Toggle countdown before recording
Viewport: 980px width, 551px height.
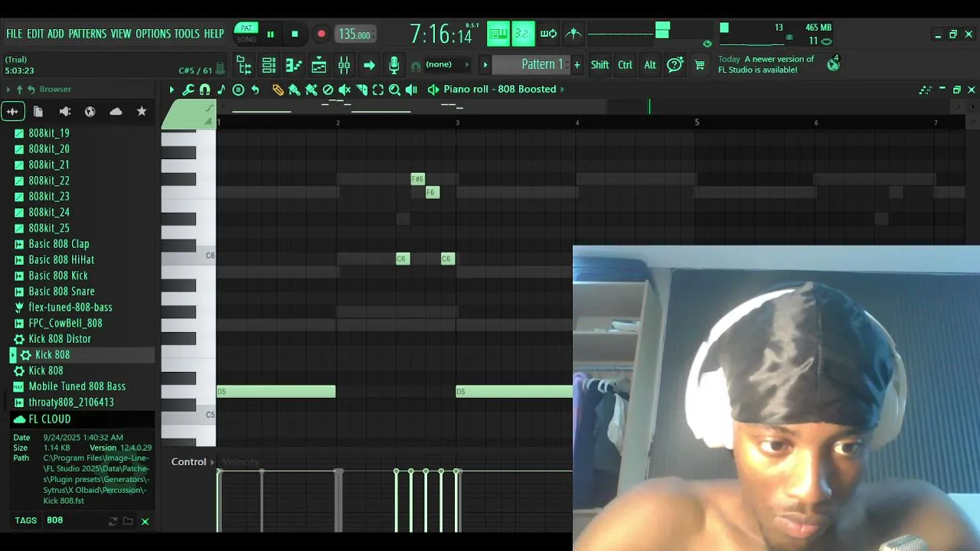tap(524, 34)
